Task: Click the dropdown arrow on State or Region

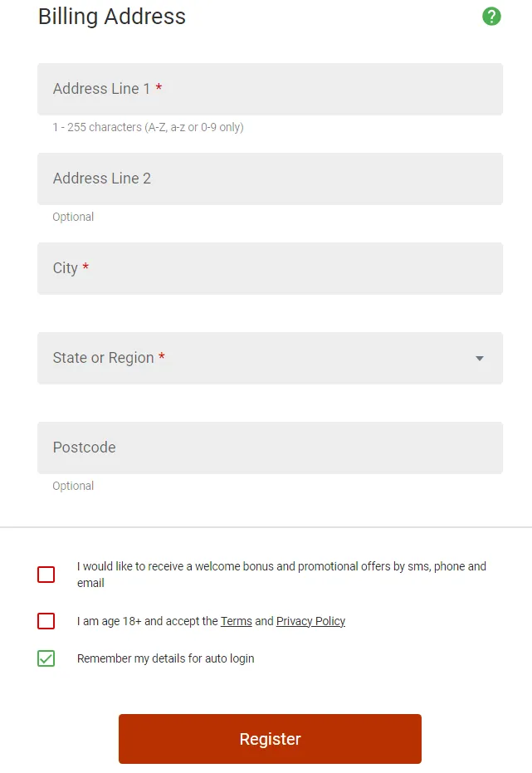Action: pyautogui.click(x=479, y=358)
